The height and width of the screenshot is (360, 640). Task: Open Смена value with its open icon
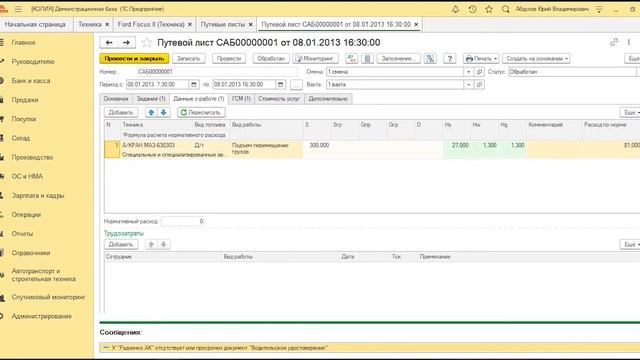pos(480,72)
